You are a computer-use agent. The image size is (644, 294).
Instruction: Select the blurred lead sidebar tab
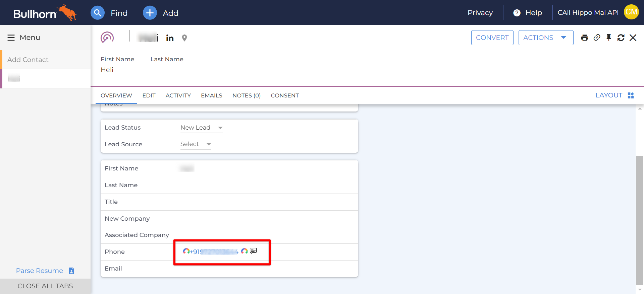coord(45,79)
